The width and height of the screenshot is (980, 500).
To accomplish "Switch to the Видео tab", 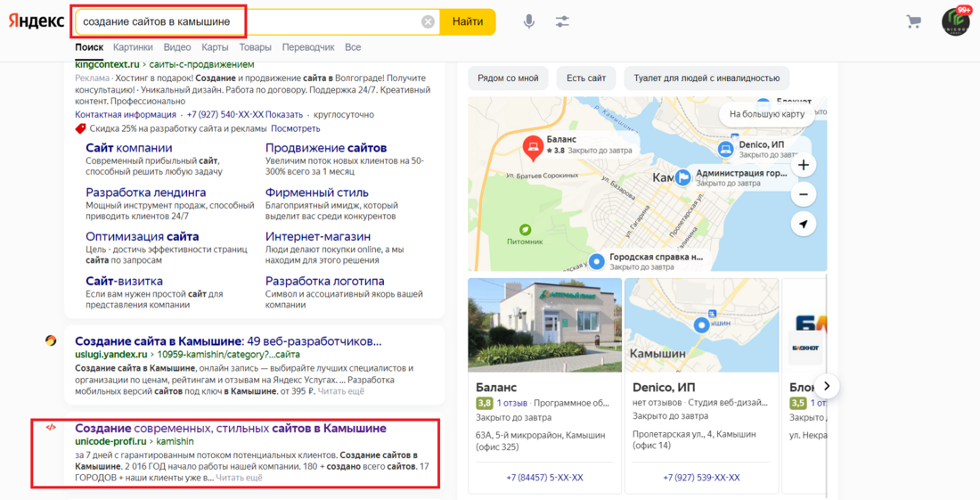I will (177, 47).
